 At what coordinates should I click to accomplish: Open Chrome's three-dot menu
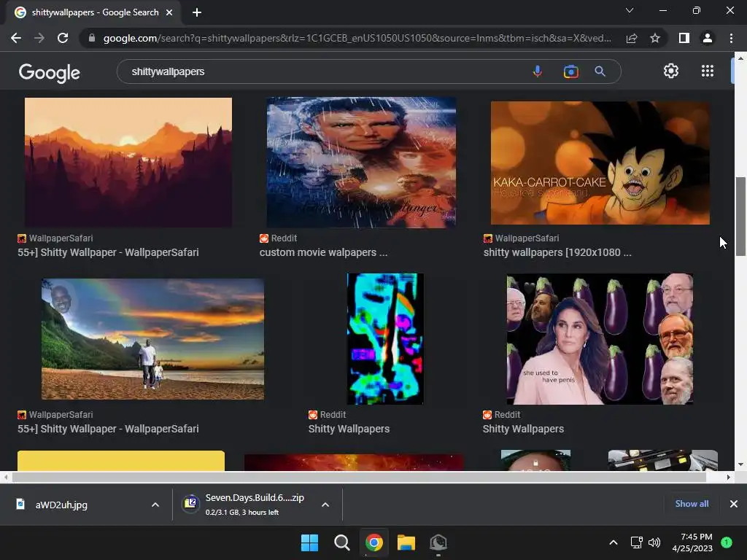pyautogui.click(x=731, y=38)
